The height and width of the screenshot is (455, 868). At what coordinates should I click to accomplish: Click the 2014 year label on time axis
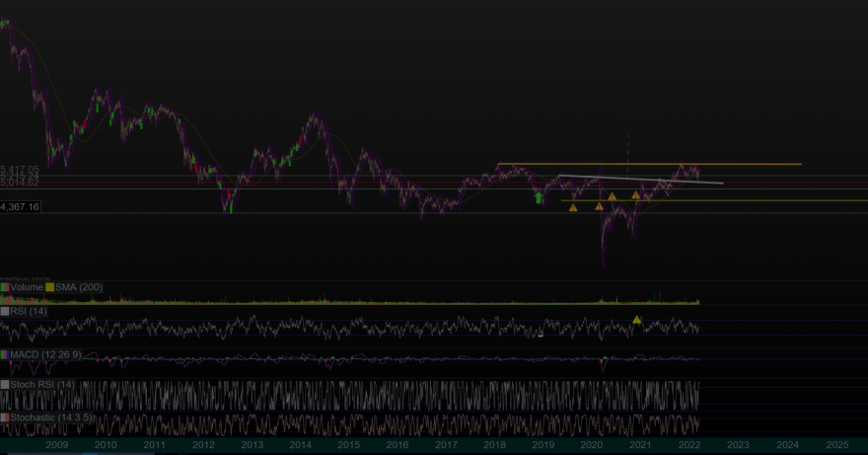coord(300,445)
